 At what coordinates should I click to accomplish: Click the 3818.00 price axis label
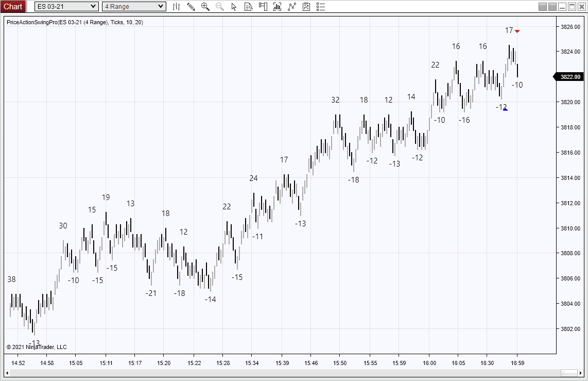tap(570, 127)
